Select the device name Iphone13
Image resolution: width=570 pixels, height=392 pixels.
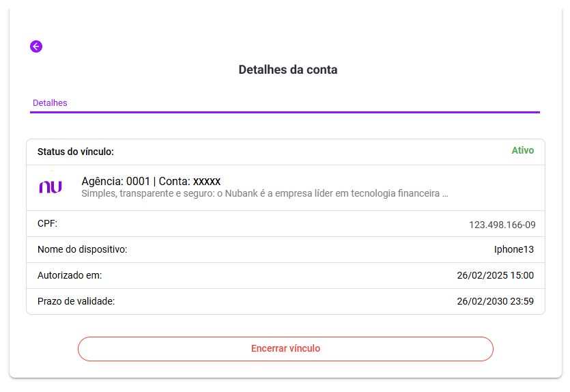(x=513, y=249)
